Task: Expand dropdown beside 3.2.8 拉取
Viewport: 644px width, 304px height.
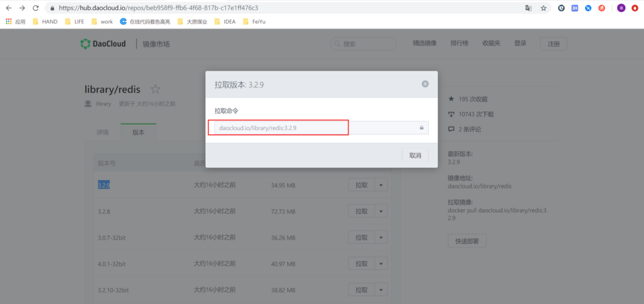Action: coord(381,211)
